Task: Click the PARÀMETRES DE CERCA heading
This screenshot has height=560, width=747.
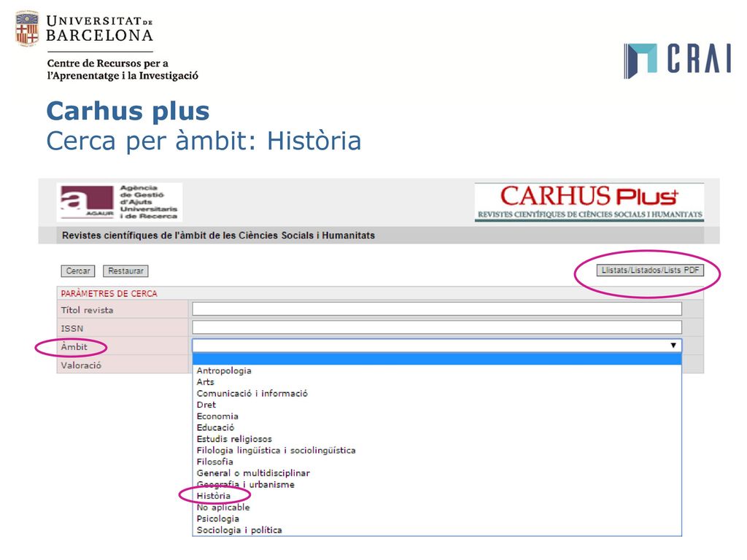Action: [109, 294]
